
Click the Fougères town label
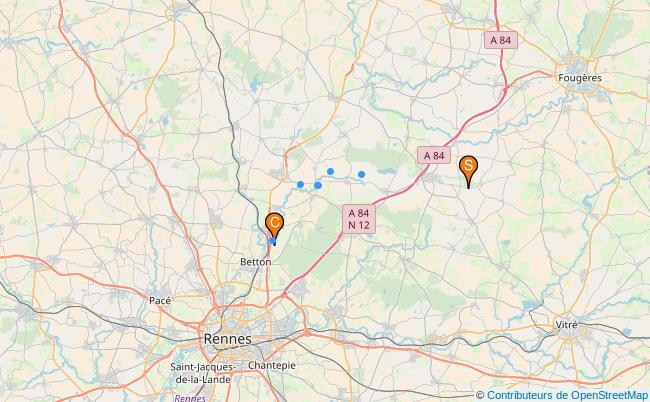[x=580, y=77]
